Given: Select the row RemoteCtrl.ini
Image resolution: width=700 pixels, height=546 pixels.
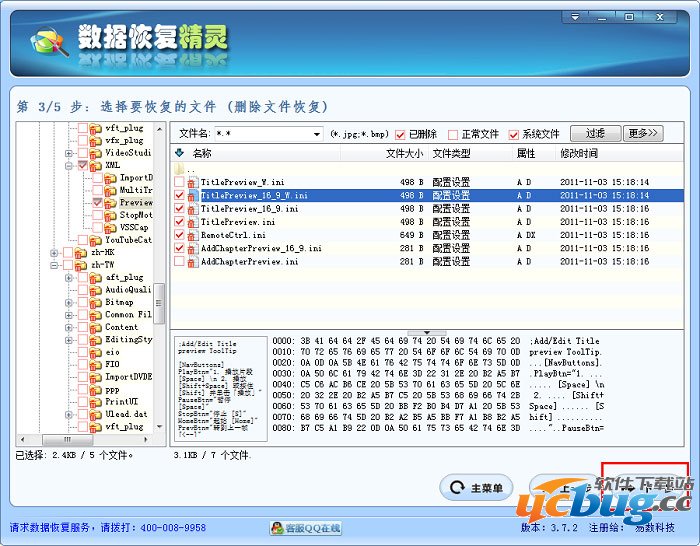Looking at the screenshot, I should tap(426, 235).
